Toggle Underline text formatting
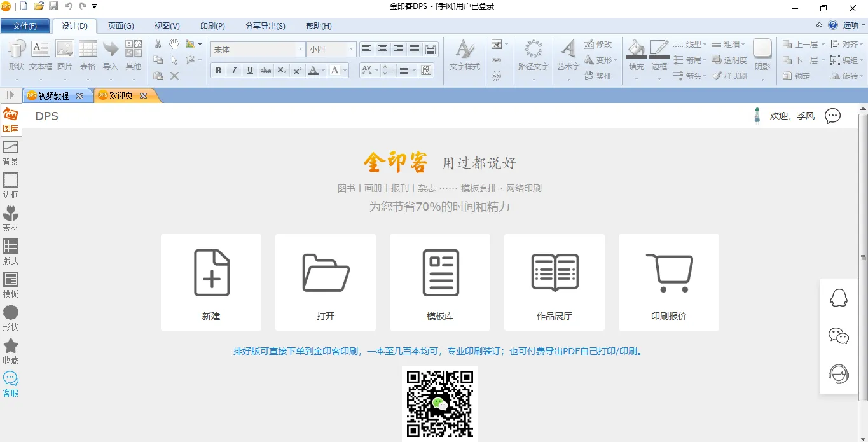The image size is (868, 442). 250,71
